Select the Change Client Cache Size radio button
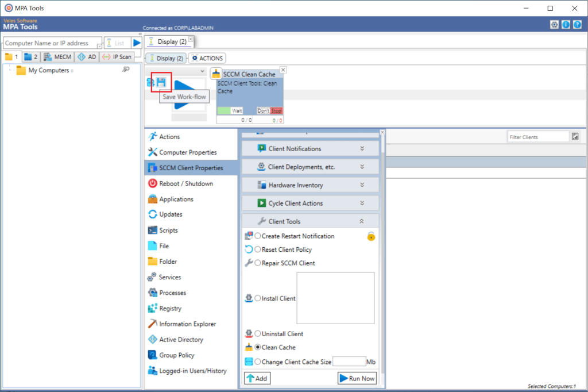Image resolution: width=588 pixels, height=392 pixels. click(x=258, y=362)
